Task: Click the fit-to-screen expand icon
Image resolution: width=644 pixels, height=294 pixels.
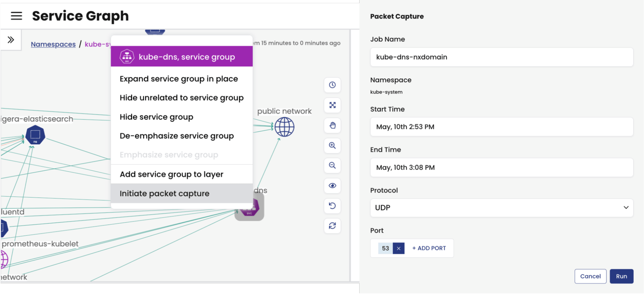Action: click(332, 105)
